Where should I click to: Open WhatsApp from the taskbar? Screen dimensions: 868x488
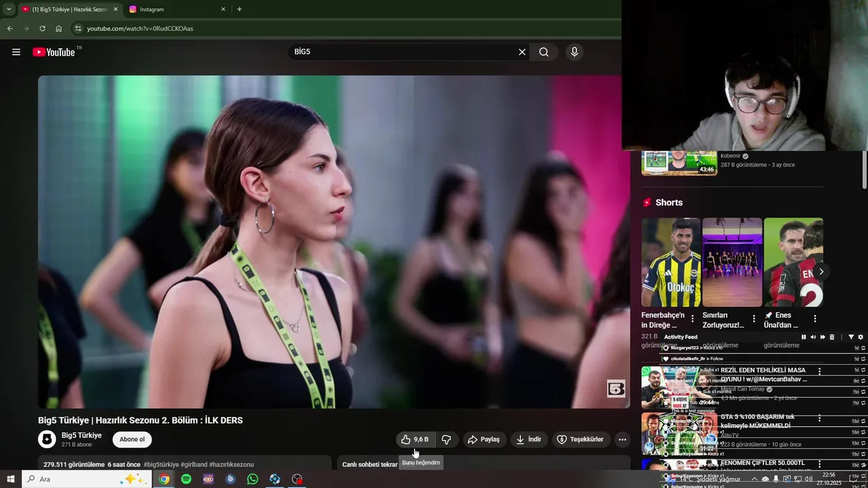[x=252, y=479]
